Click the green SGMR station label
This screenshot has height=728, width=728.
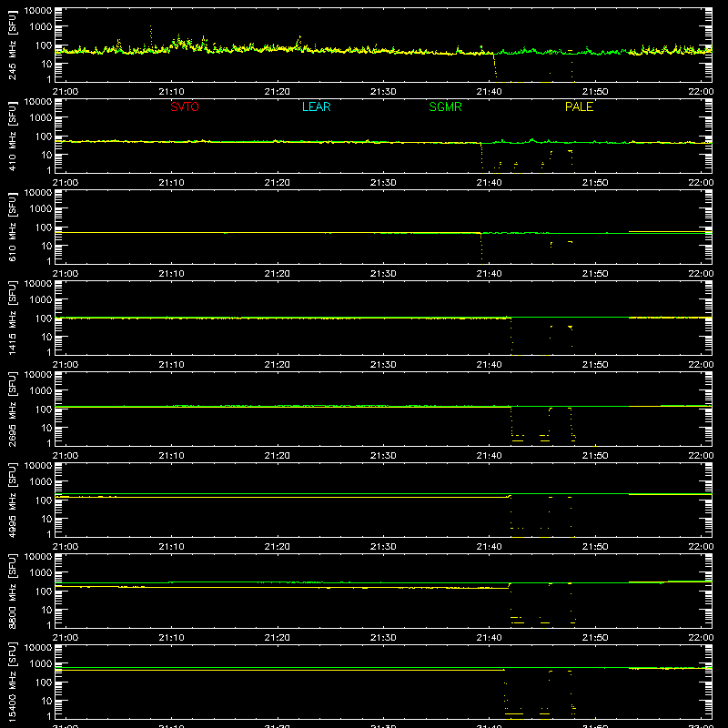click(x=445, y=106)
